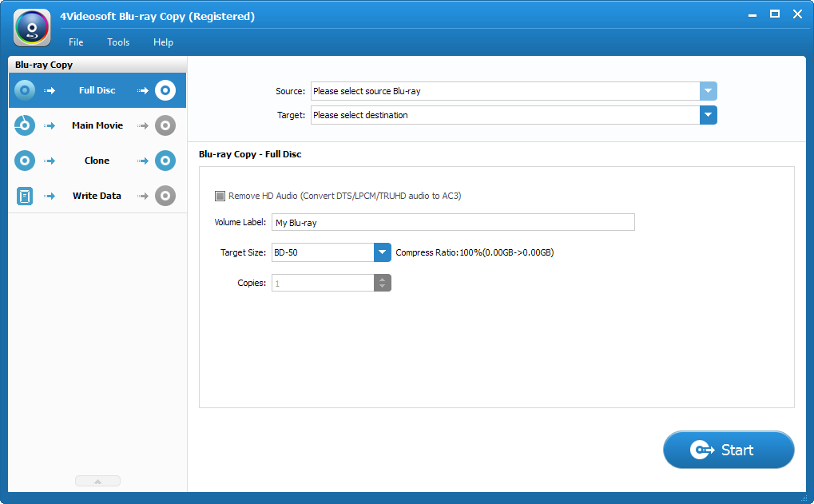
Task: Click the Main Movie target disc icon
Action: 165,125
